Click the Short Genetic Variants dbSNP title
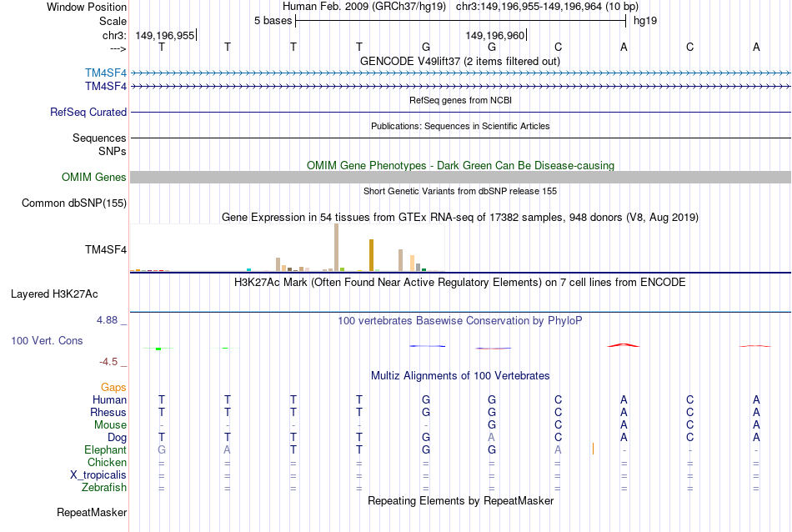 460,191
